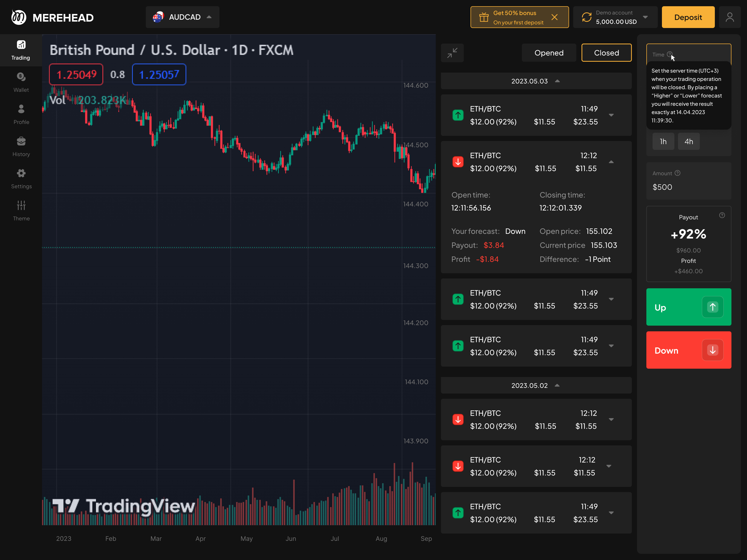Click the Payout help question icon
Viewport: 747px width, 560px height.
pos(722,215)
